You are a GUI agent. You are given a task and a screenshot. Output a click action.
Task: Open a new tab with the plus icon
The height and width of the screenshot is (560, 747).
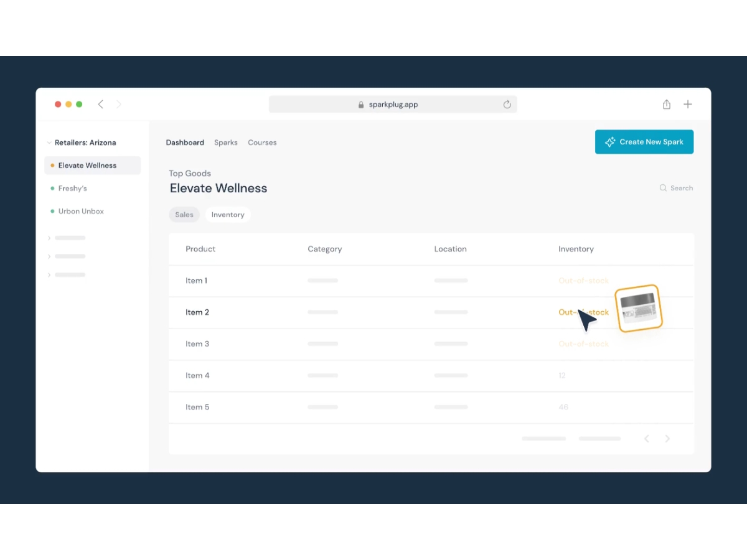[688, 105]
